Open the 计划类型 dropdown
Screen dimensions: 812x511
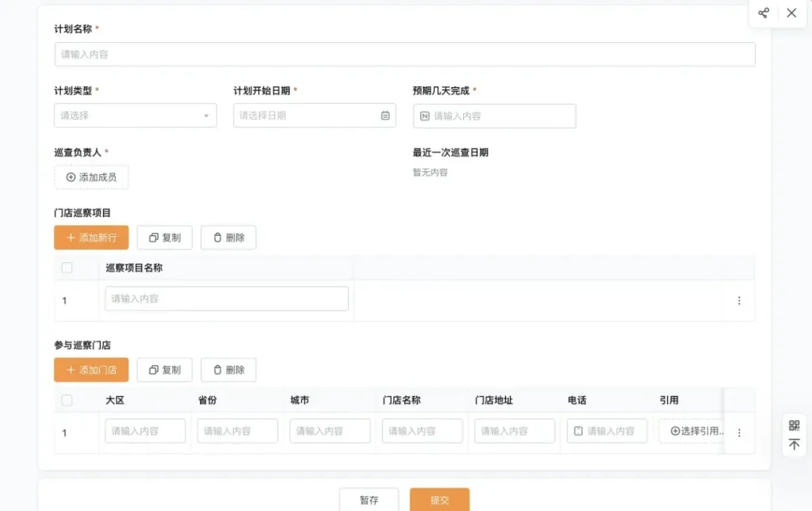[135, 116]
